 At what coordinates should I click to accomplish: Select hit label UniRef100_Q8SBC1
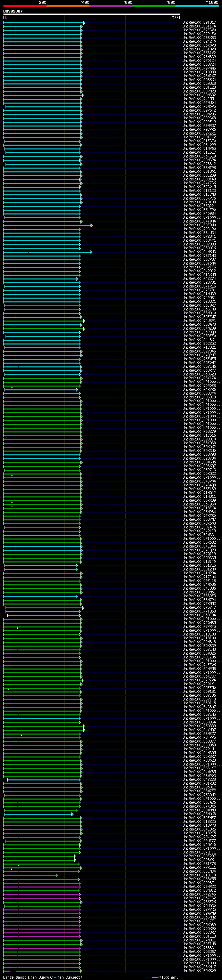pos(199,948)
